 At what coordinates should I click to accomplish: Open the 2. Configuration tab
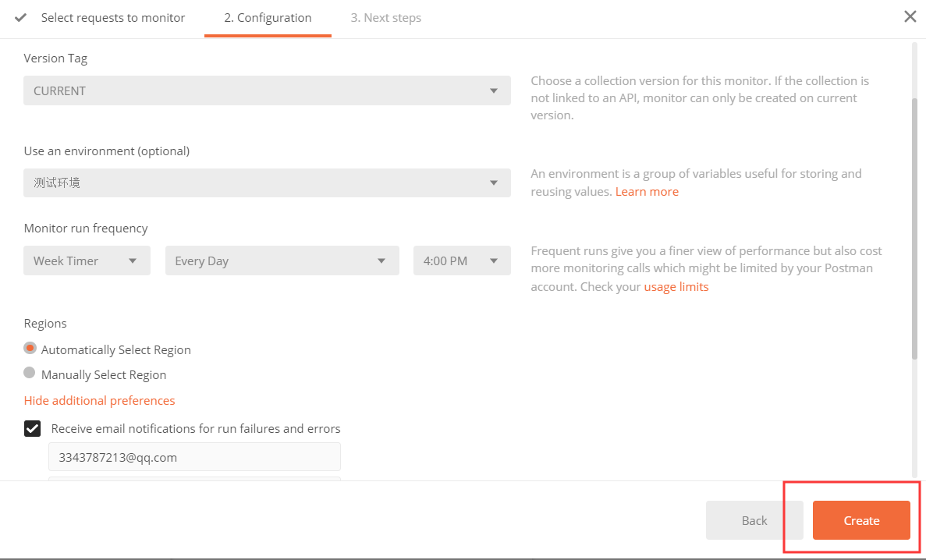click(268, 17)
